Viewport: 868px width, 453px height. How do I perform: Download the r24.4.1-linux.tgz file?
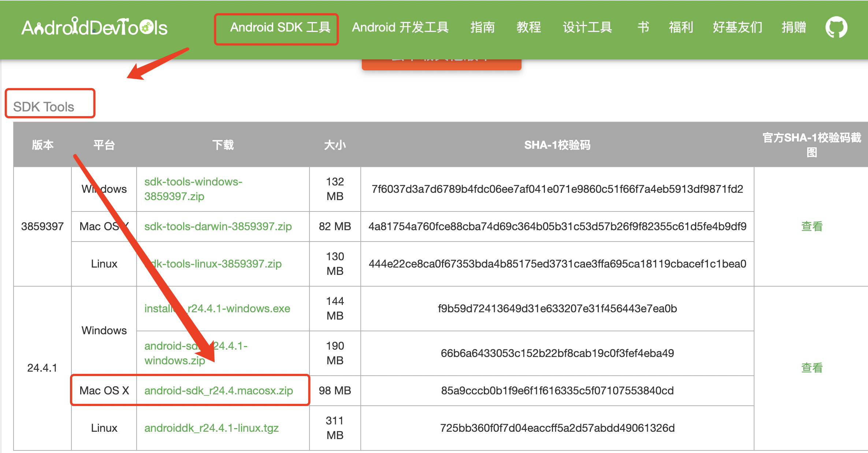(211, 428)
